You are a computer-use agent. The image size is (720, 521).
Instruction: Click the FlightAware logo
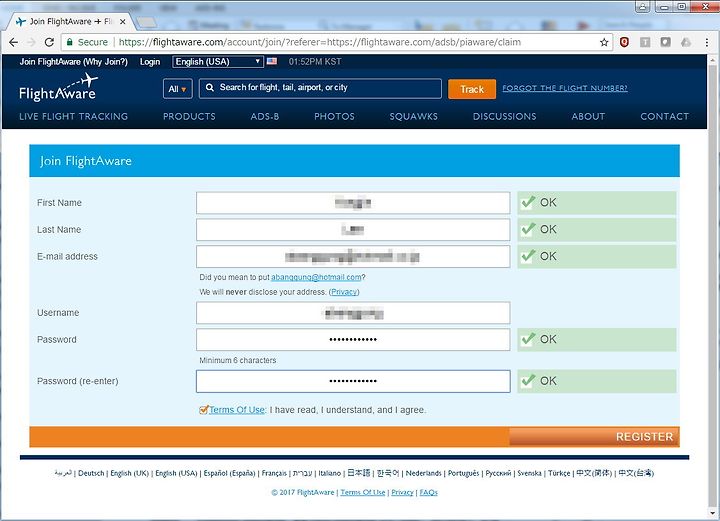pyautogui.click(x=58, y=88)
